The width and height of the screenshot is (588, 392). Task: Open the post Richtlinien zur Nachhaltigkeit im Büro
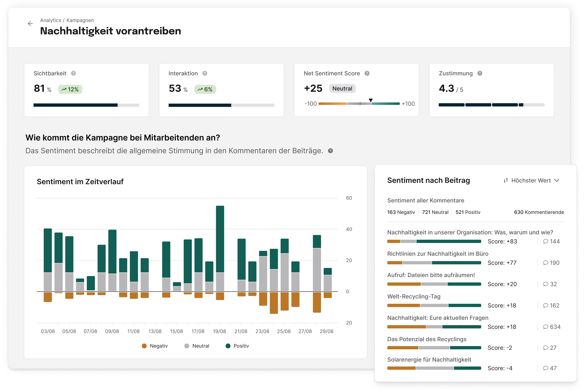coord(438,254)
